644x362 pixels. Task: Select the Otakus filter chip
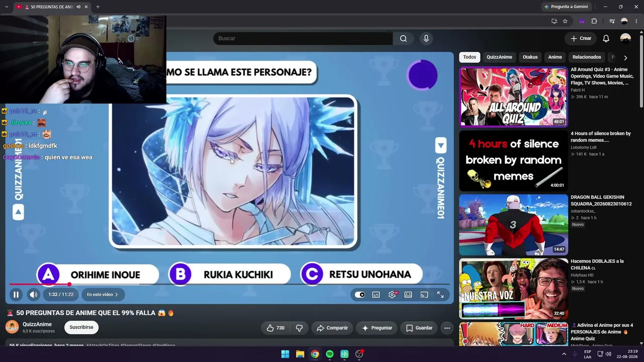530,57
